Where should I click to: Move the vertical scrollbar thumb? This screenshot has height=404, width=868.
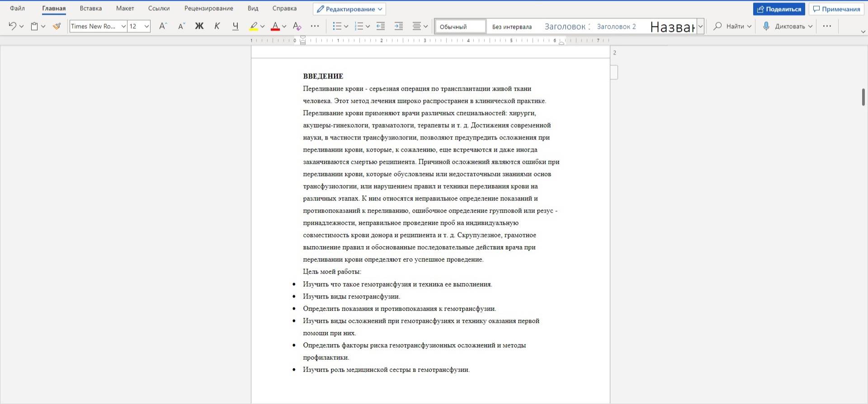tap(863, 97)
